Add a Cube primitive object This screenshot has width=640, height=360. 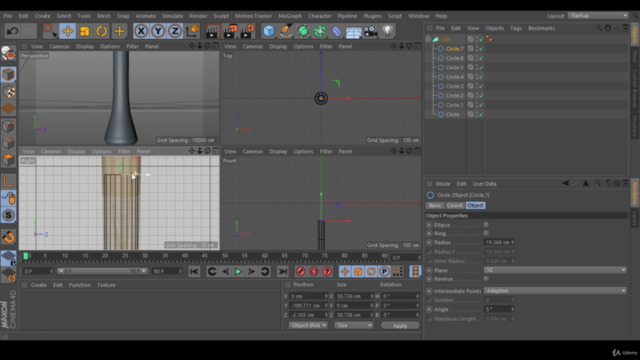269,31
